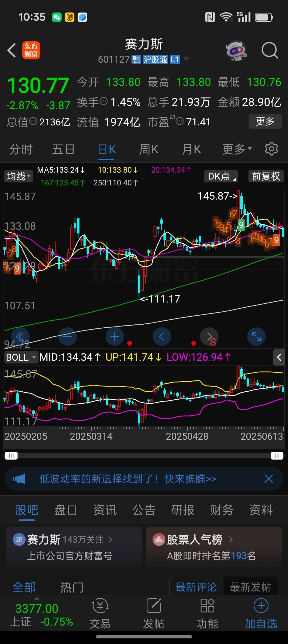Switch to 月K chart tab

[x=191, y=149]
